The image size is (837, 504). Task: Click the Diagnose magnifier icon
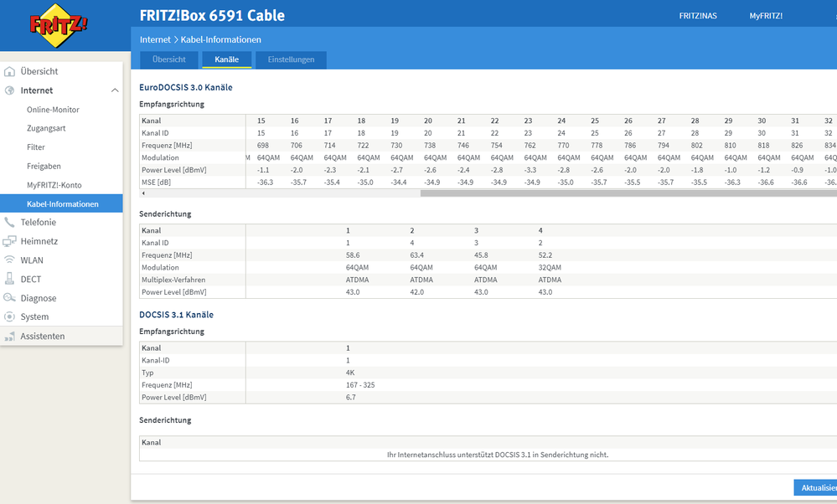pos(9,297)
